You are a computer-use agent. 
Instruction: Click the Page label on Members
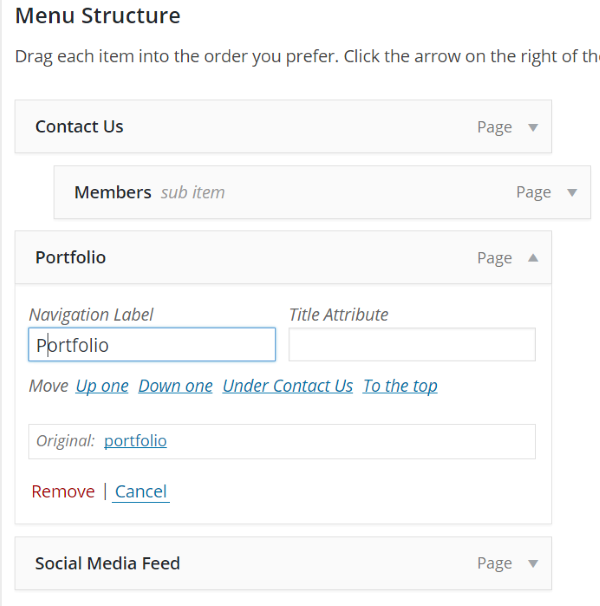[534, 192]
